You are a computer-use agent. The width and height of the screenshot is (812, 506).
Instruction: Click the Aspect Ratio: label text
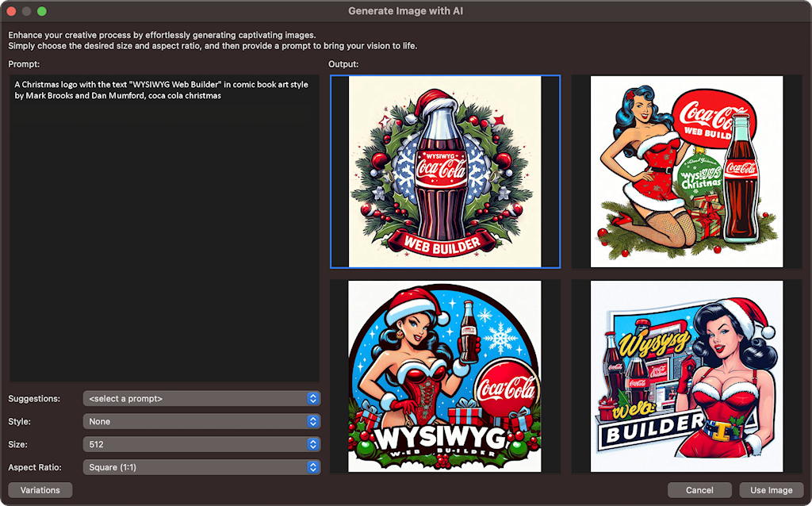36,467
